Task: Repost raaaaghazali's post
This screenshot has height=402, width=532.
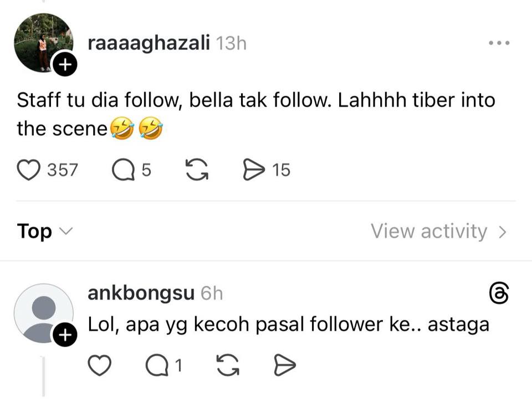Action: pos(197,170)
